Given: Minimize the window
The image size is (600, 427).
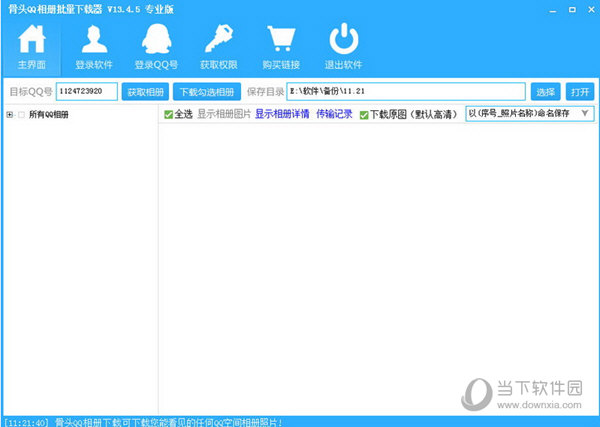Looking at the screenshot, I should [553, 10].
